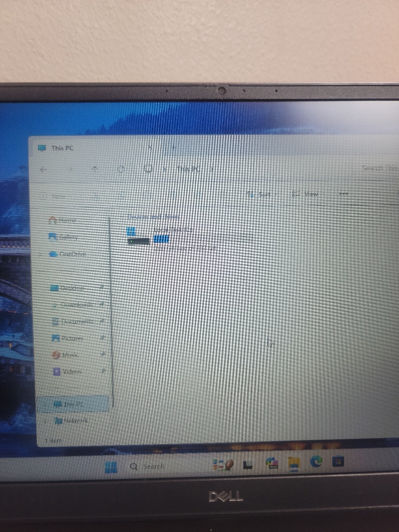This screenshot has height=532, width=399.
Task: Collapse Devices and drives group
Action: (122, 217)
